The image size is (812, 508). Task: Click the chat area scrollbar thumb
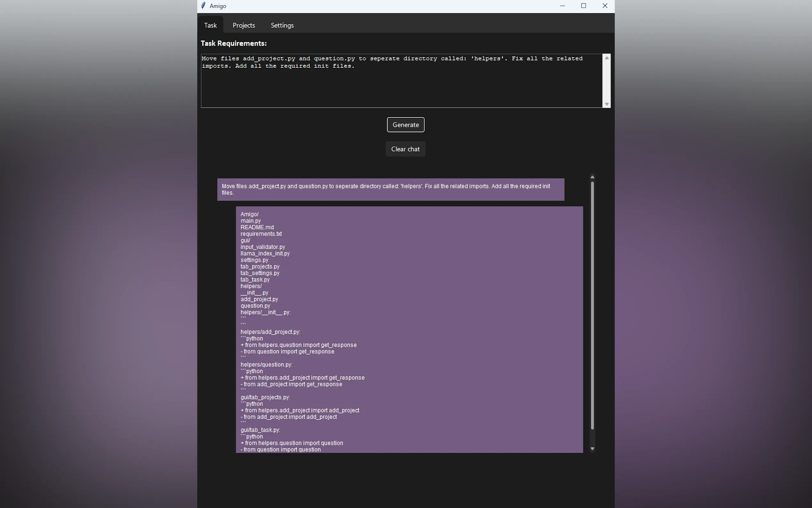[x=592, y=305]
